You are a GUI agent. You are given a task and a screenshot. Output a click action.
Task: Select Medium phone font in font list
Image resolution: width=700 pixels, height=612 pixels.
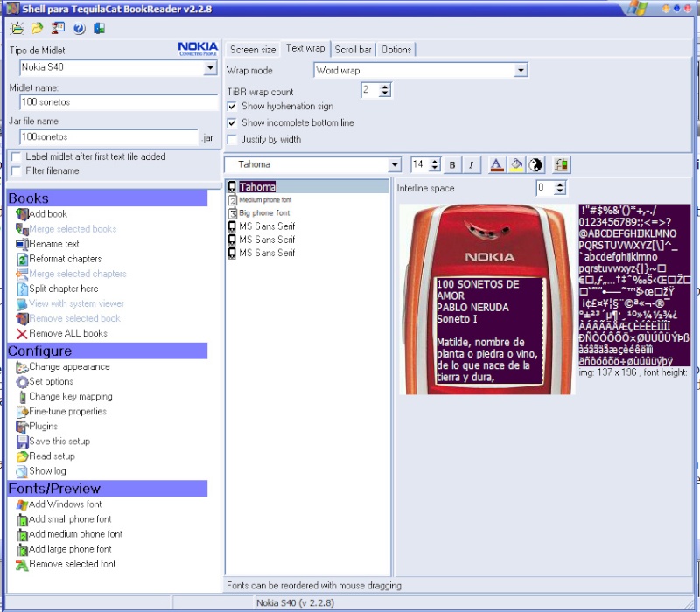pos(265,200)
